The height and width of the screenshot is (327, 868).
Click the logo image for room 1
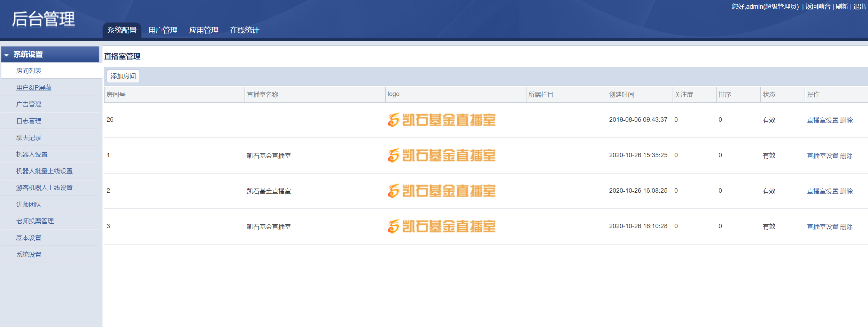[441, 155]
